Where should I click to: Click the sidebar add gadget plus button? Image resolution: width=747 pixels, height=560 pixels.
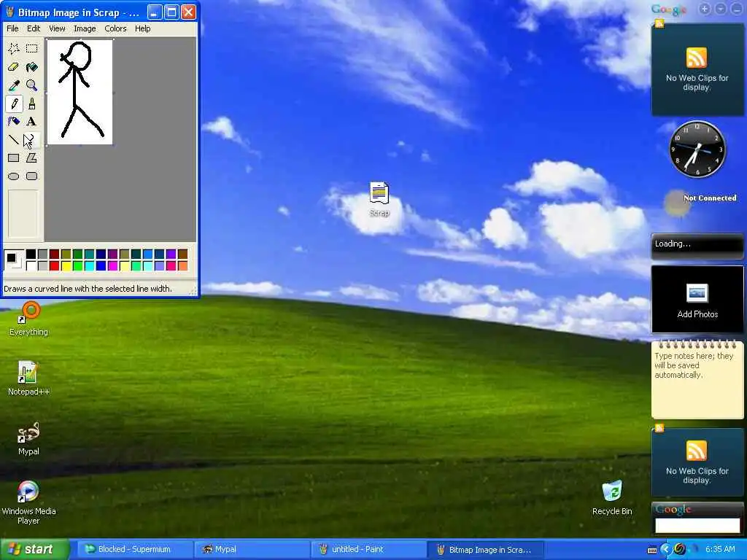tap(705, 9)
